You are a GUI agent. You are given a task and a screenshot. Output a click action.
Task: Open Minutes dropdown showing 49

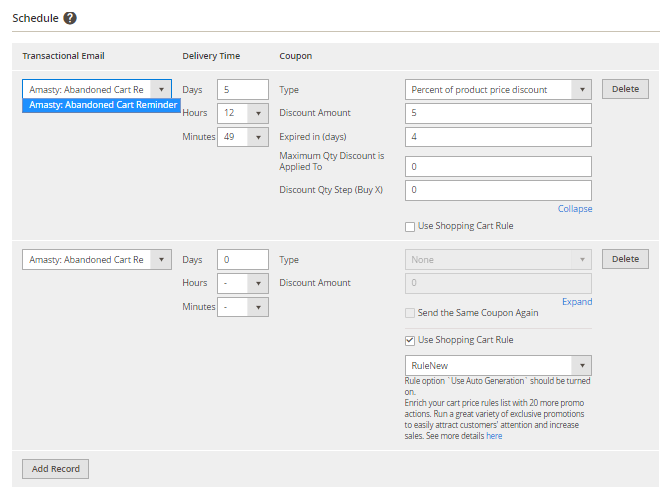pyautogui.click(x=242, y=136)
